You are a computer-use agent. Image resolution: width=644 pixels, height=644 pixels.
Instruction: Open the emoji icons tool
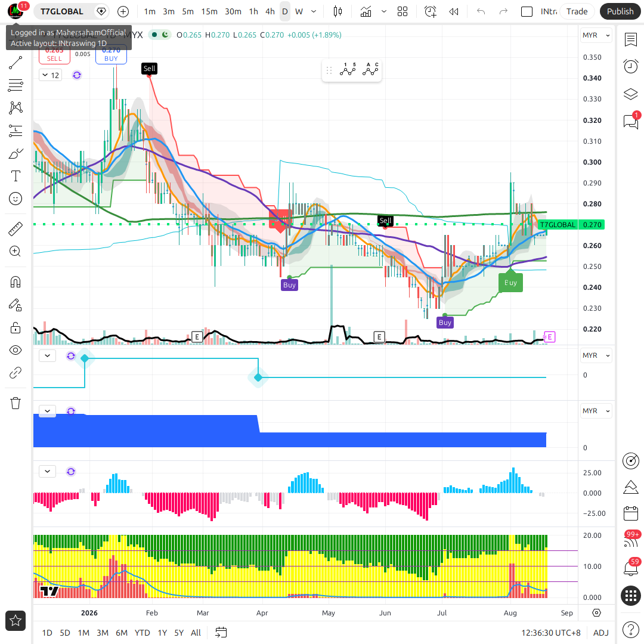pyautogui.click(x=16, y=199)
